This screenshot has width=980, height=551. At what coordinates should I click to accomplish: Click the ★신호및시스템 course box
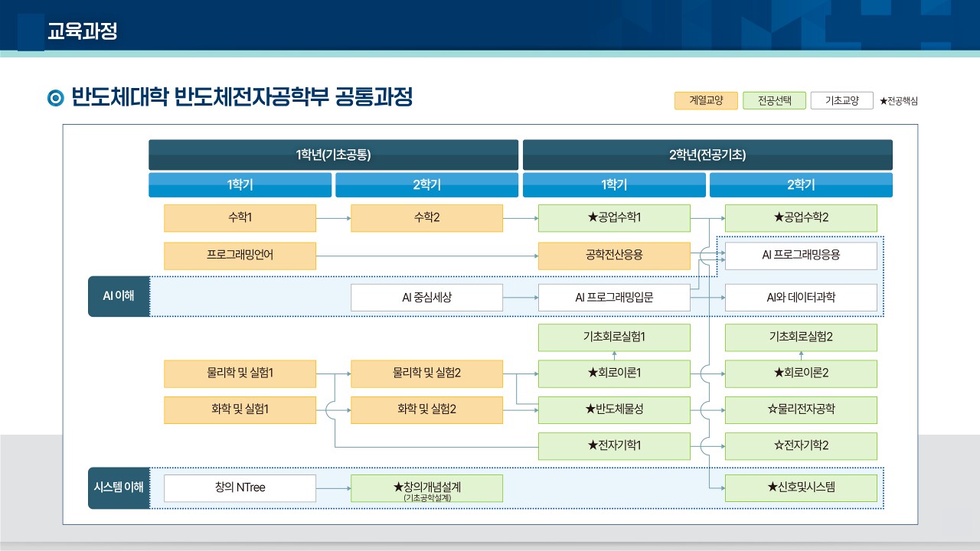click(801, 487)
